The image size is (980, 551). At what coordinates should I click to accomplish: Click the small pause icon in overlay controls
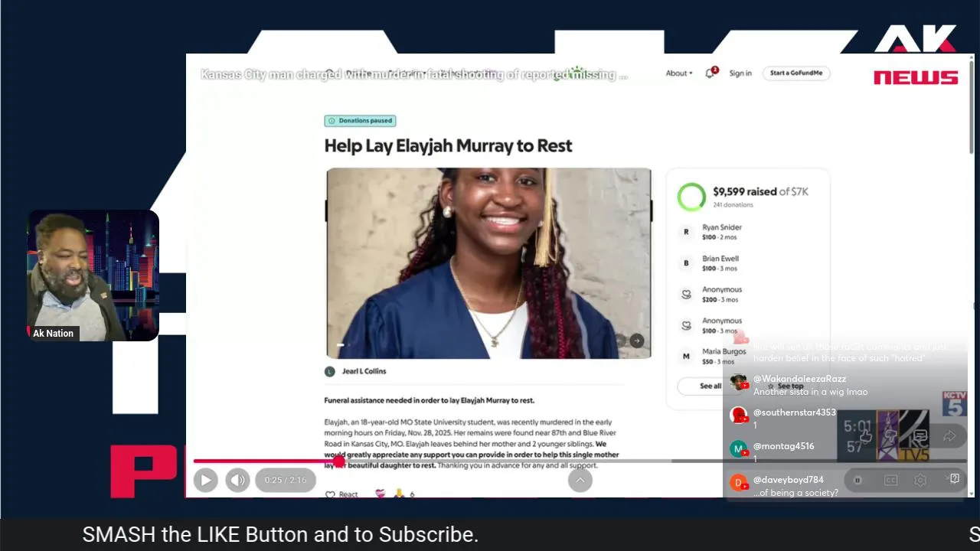pyautogui.click(x=857, y=480)
